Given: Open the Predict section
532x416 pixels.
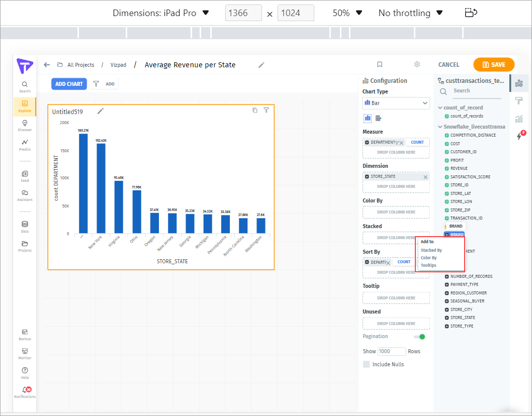Looking at the screenshot, I should click(x=25, y=145).
